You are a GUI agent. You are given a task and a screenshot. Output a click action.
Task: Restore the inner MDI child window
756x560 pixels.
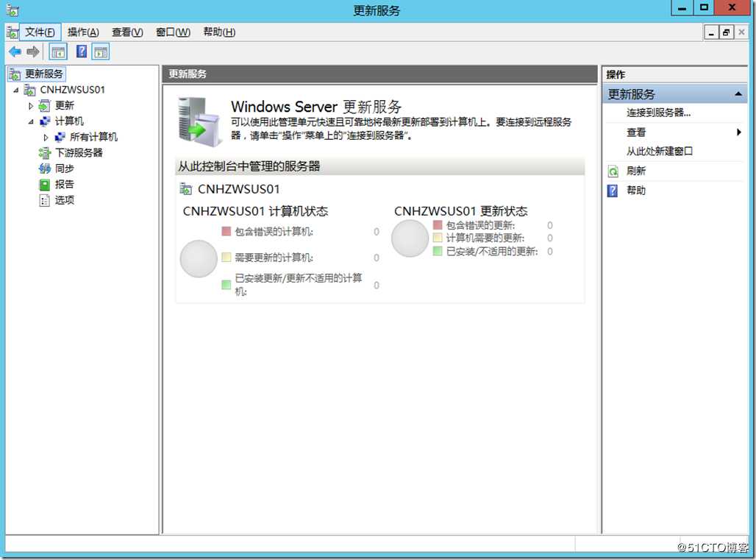point(726,33)
